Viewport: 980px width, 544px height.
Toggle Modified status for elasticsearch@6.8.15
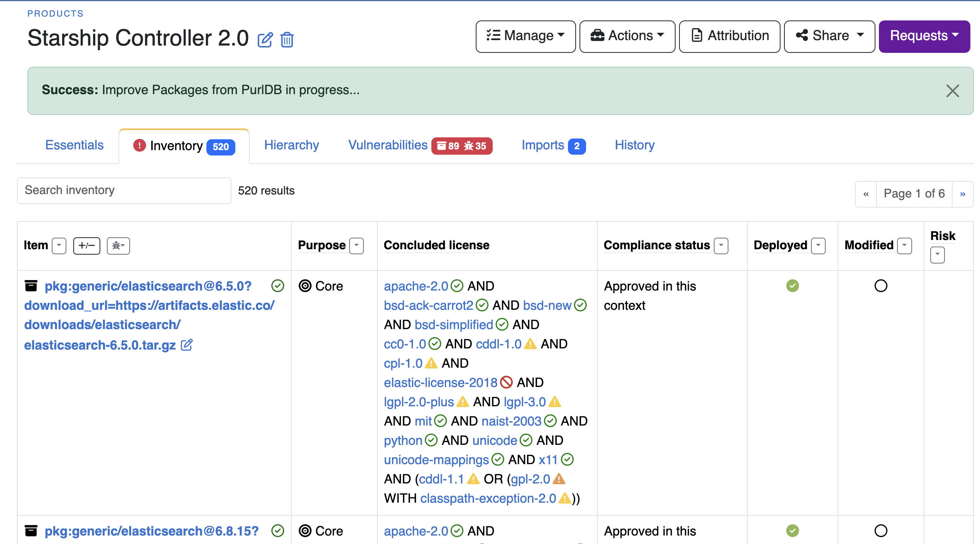[x=881, y=531]
